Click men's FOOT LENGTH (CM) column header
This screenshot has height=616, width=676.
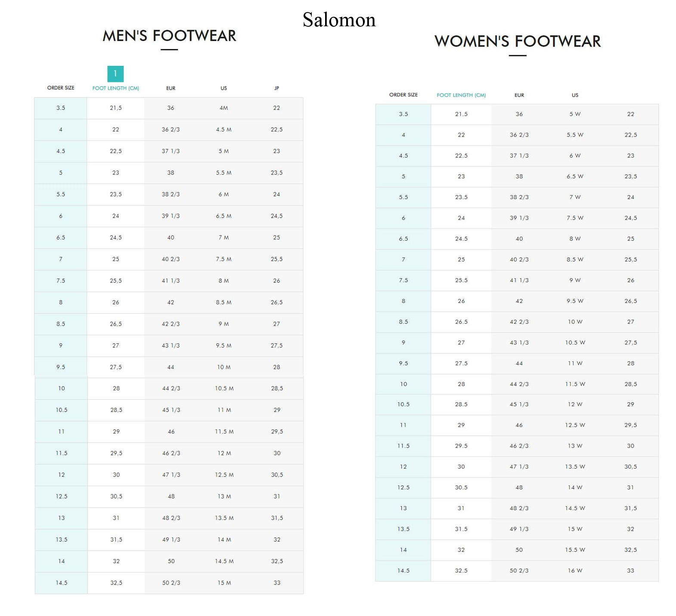pyautogui.click(x=115, y=88)
